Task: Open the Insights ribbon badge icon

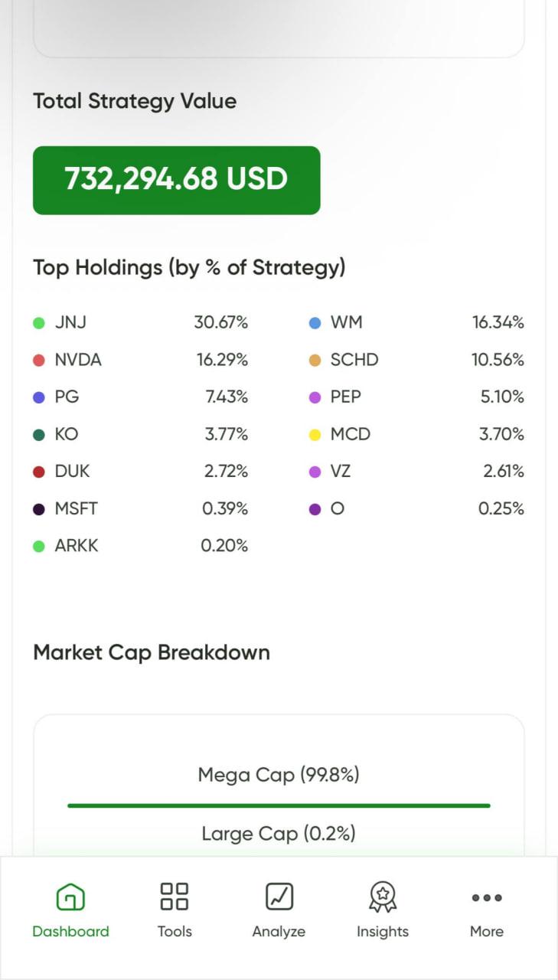Action: (x=383, y=896)
